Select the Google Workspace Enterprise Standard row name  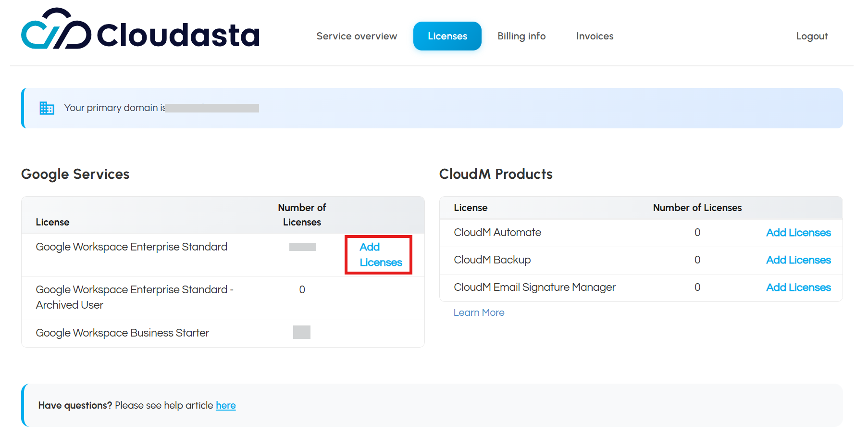click(x=131, y=247)
